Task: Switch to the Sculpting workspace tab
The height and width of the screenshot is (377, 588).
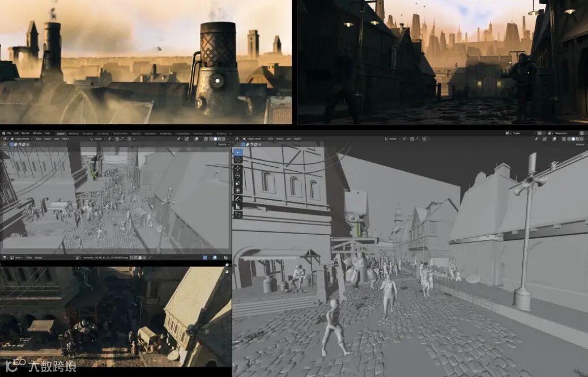Action: click(x=87, y=134)
